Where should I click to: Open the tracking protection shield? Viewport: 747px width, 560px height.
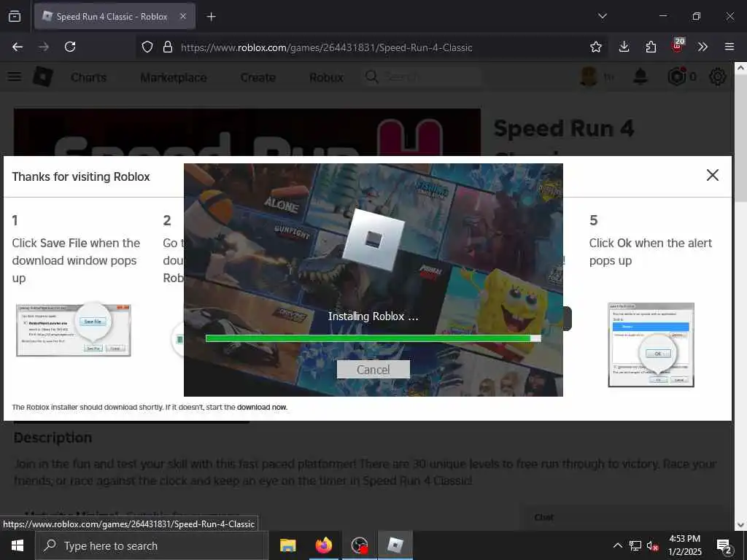point(147,47)
